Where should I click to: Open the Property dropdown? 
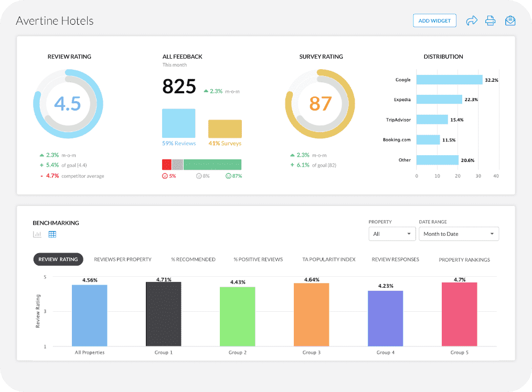click(x=391, y=234)
